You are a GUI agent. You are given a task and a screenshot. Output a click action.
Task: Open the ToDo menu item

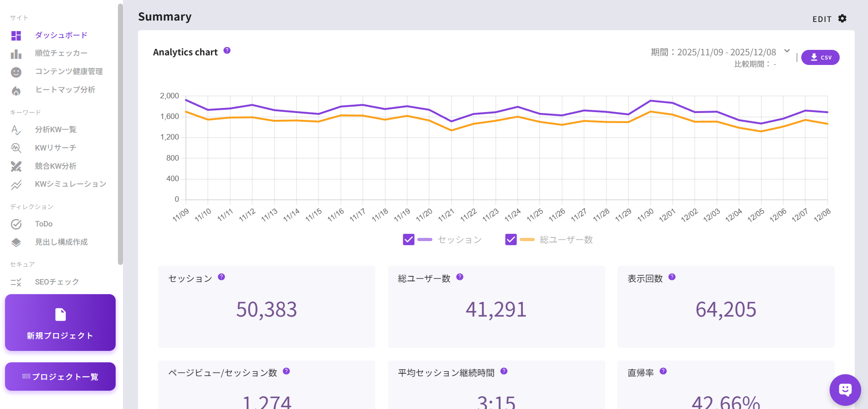point(44,224)
